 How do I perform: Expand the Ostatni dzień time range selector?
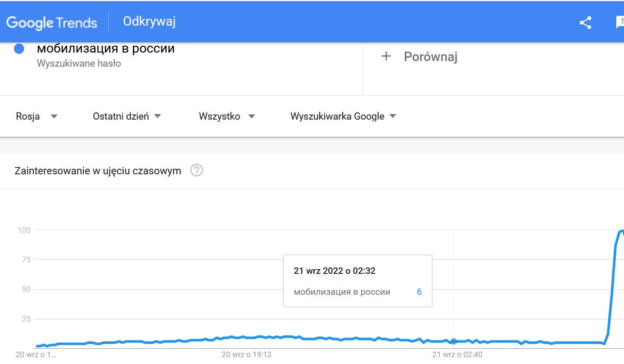[x=127, y=116]
